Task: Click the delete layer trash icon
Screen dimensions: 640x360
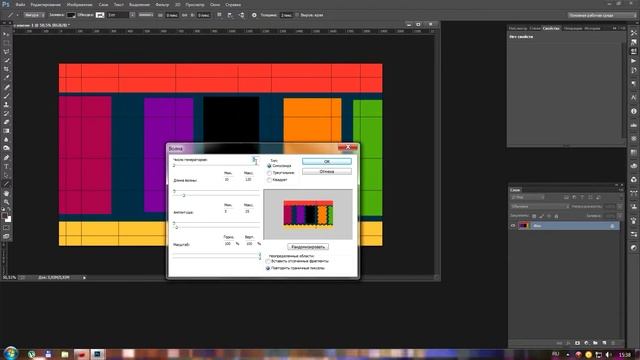Action: point(613,343)
